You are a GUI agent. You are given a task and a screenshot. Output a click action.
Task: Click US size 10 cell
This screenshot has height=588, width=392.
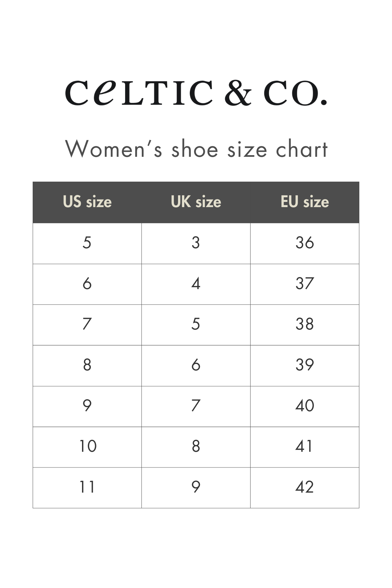pos(87,447)
